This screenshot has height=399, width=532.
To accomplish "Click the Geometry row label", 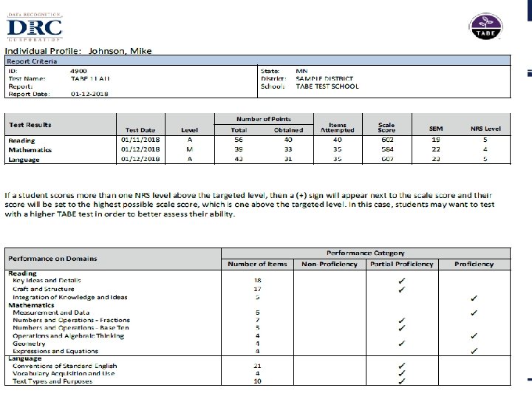I will pos(29,344).
